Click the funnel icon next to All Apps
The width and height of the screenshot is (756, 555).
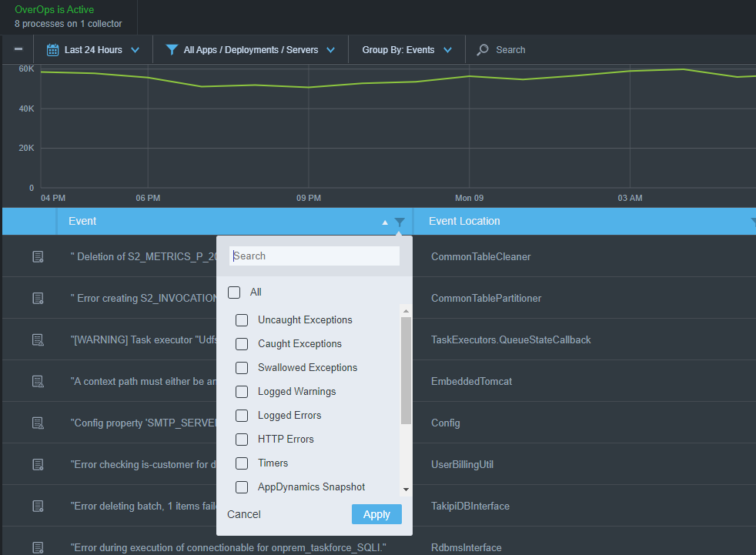(x=172, y=50)
